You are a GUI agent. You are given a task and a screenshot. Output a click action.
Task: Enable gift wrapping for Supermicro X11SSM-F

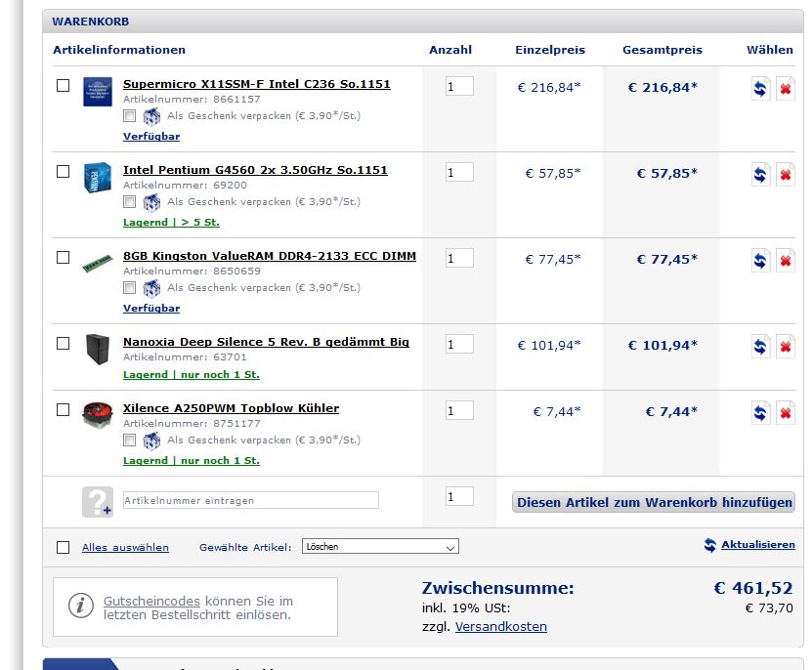pyautogui.click(x=129, y=116)
